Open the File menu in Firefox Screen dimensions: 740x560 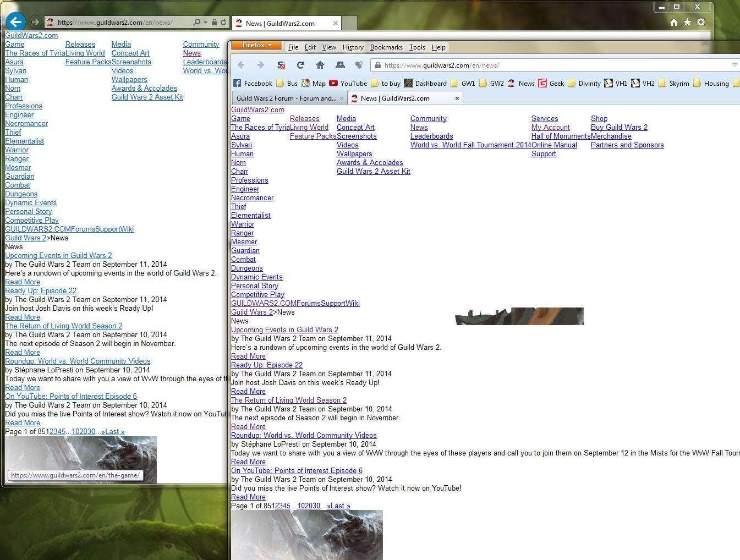tap(293, 47)
